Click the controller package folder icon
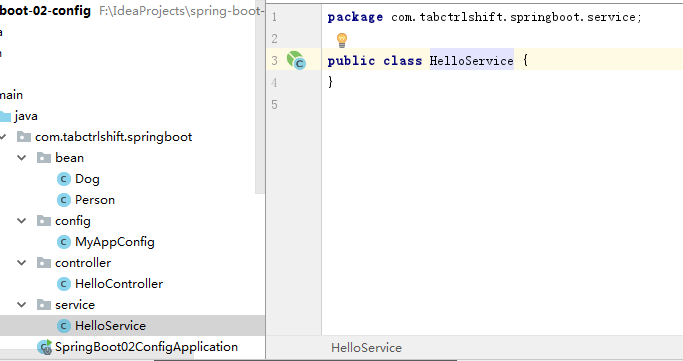The image size is (683, 361). [44, 263]
